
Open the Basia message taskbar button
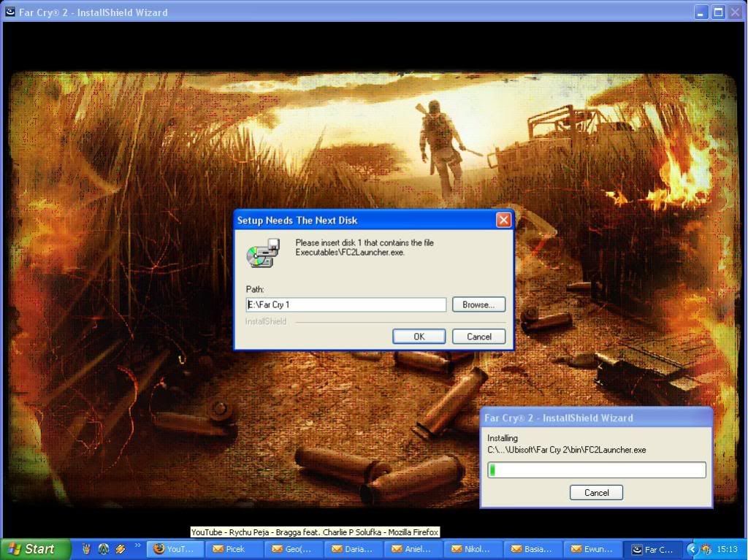(533, 549)
